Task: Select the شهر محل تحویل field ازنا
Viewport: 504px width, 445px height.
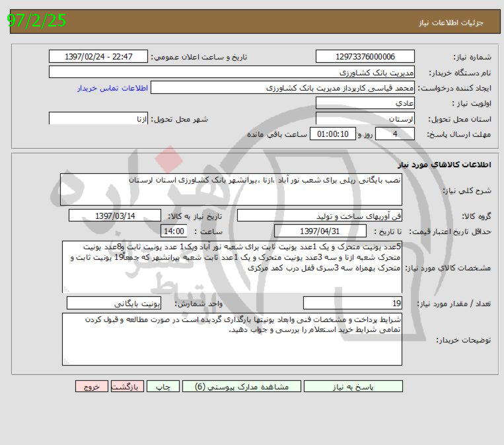Action: pos(99,119)
